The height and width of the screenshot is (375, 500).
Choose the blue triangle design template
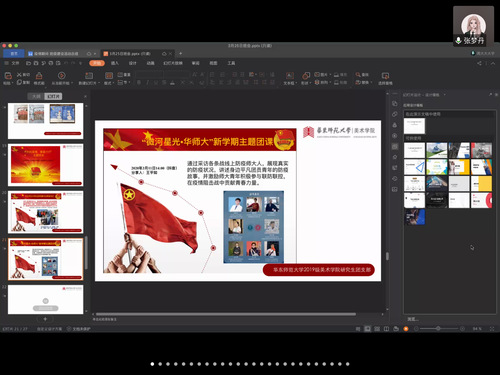point(414,167)
